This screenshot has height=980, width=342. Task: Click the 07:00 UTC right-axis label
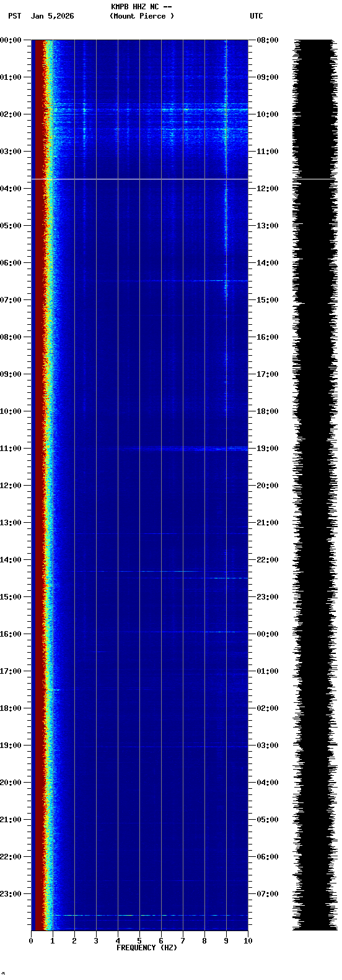point(268,894)
